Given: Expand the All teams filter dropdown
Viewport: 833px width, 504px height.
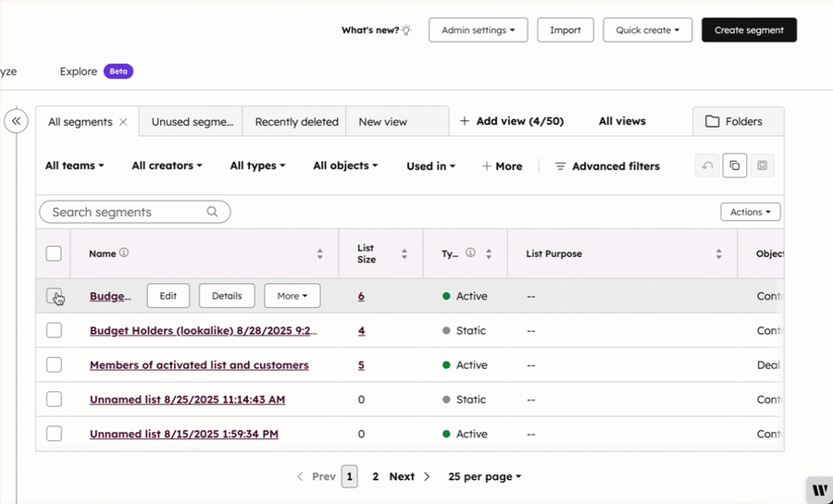Looking at the screenshot, I should click(74, 166).
